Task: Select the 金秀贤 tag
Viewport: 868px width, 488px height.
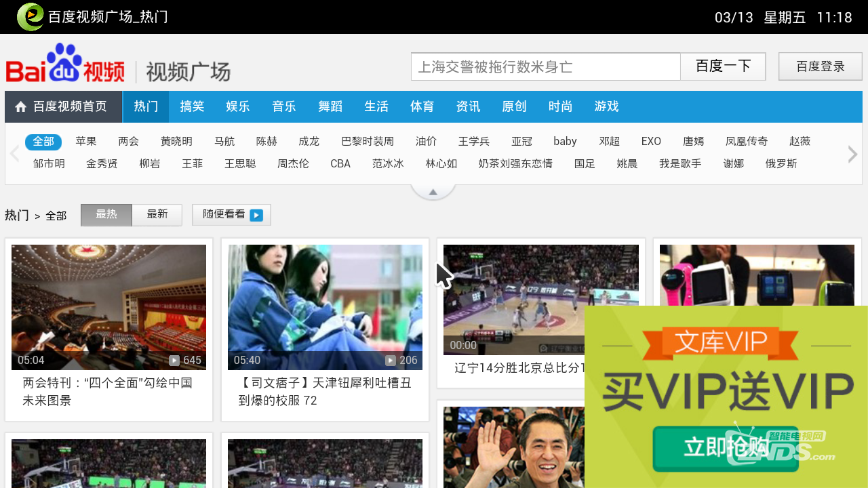Action: coord(102,163)
